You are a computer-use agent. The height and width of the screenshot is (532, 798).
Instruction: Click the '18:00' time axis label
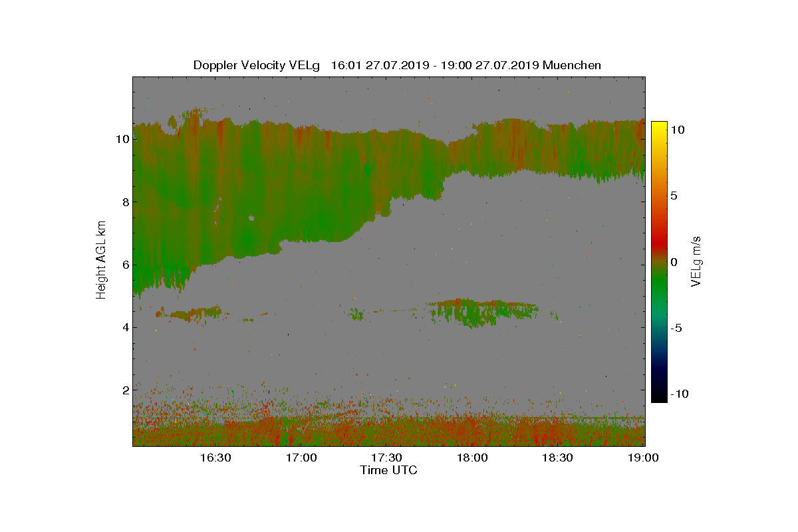(472, 458)
